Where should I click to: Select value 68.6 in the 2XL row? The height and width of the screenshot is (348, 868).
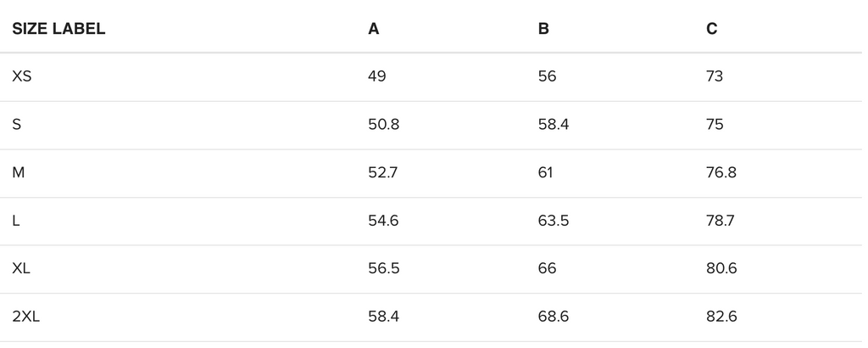553,317
